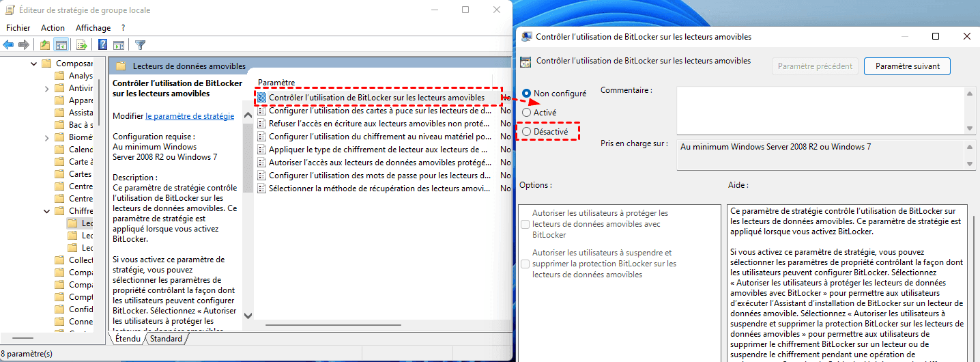Viewport: 980px width, 362px height.
Task: Click icon of 'mots de passe' setting row
Action: point(262,176)
